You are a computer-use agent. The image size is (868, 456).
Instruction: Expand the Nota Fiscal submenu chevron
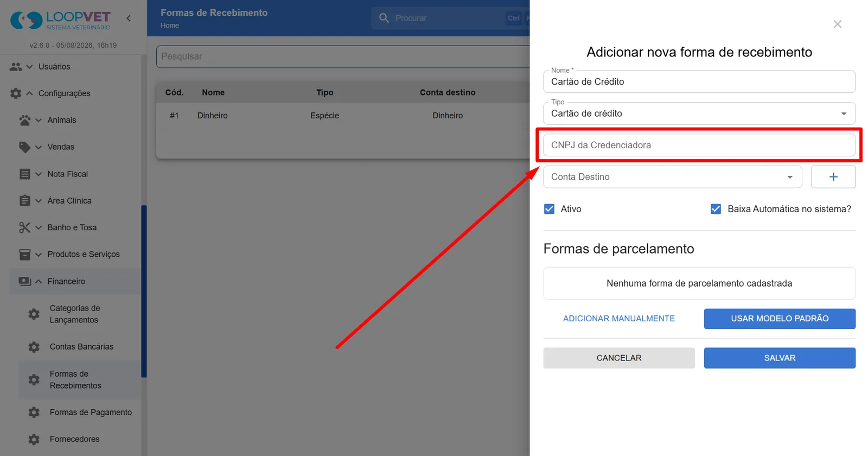coord(39,174)
